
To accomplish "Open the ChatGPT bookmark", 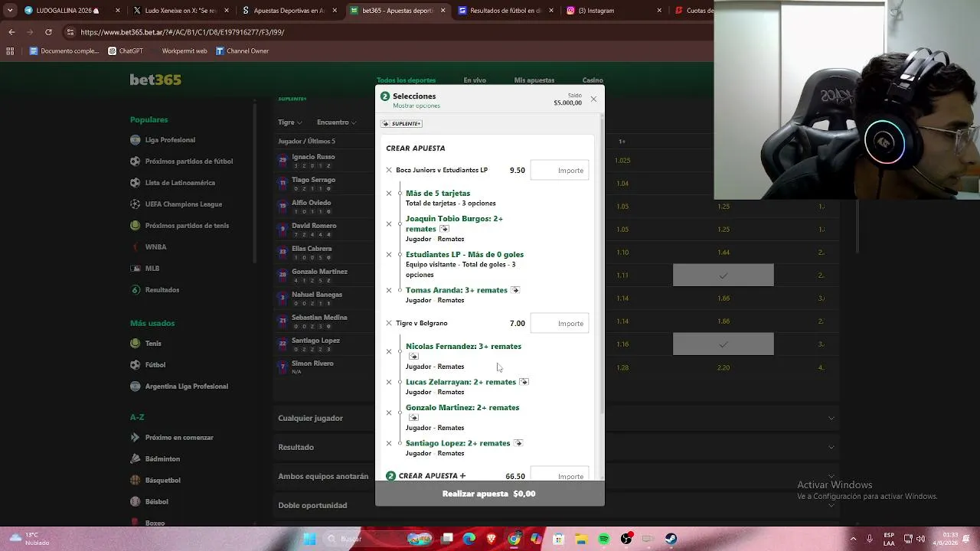I will tap(126, 51).
